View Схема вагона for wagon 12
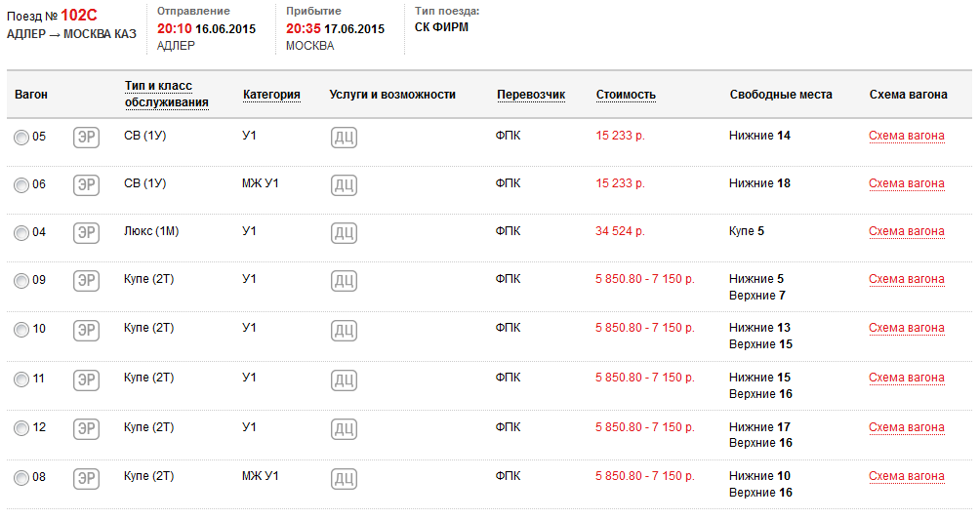 coord(907,427)
